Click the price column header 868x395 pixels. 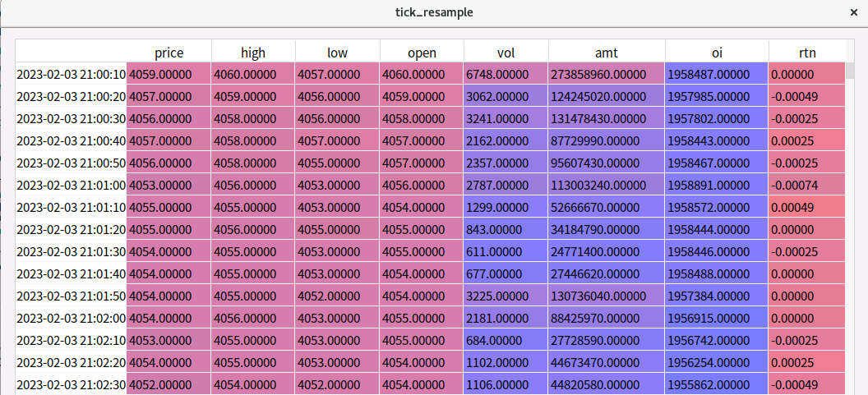169,53
